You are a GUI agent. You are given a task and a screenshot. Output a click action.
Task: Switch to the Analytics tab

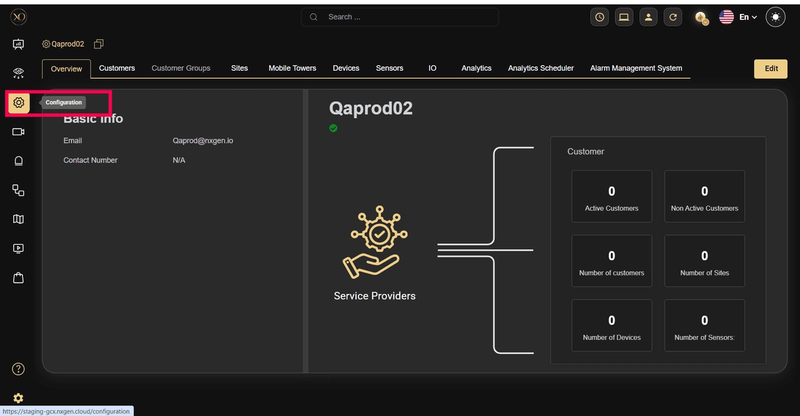(x=476, y=68)
